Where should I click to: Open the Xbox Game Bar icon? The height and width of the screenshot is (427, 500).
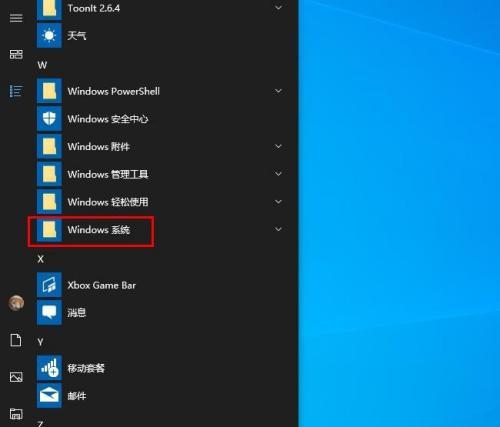(49, 285)
